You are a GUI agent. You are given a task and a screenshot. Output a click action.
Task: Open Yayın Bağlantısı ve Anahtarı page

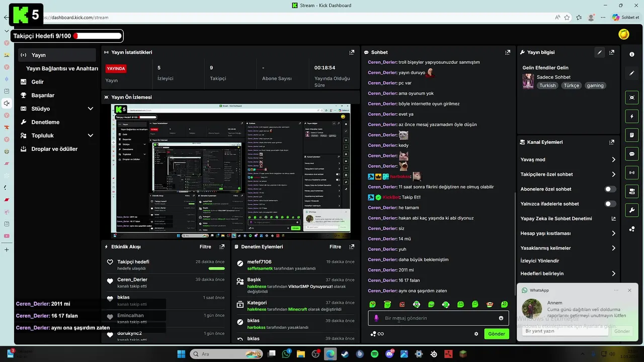click(x=62, y=68)
